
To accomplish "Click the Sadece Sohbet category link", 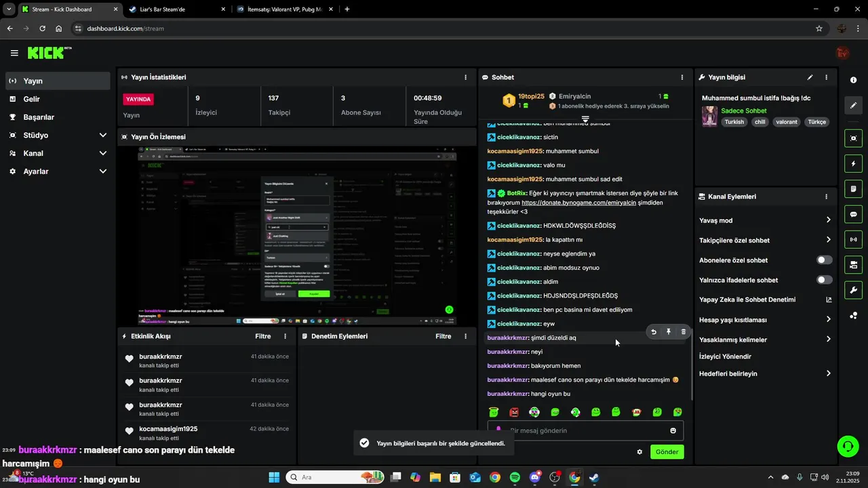I will point(744,110).
